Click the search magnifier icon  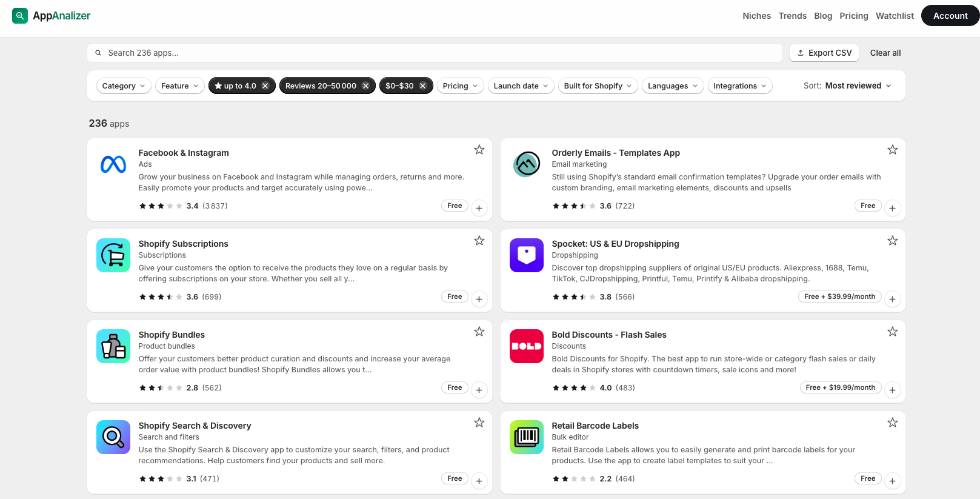tap(98, 53)
